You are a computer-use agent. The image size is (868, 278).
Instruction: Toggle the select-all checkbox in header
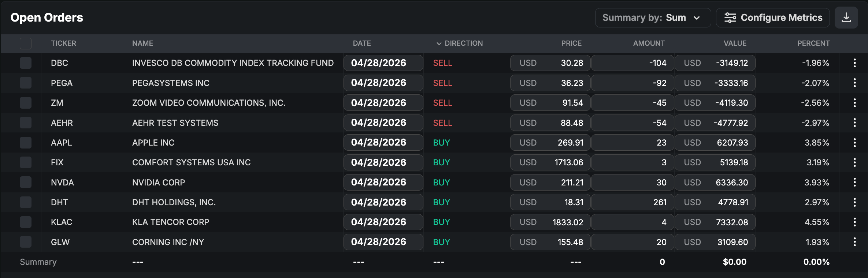click(26, 44)
